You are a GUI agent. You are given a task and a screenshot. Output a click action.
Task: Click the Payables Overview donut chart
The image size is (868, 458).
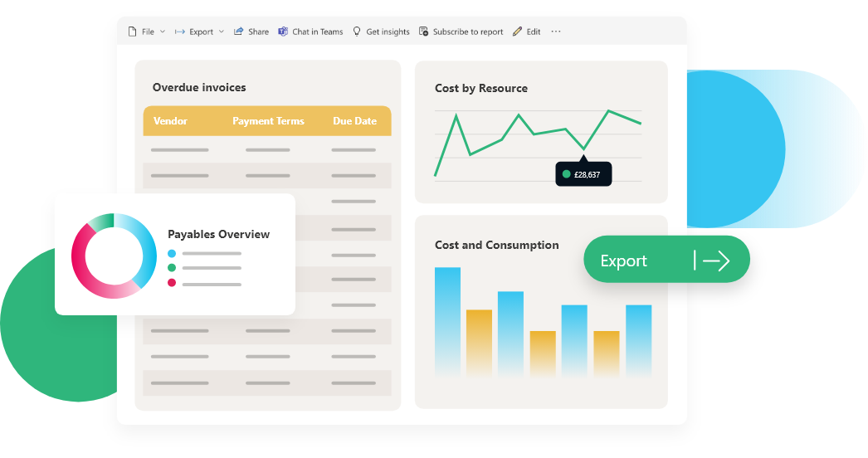114,256
